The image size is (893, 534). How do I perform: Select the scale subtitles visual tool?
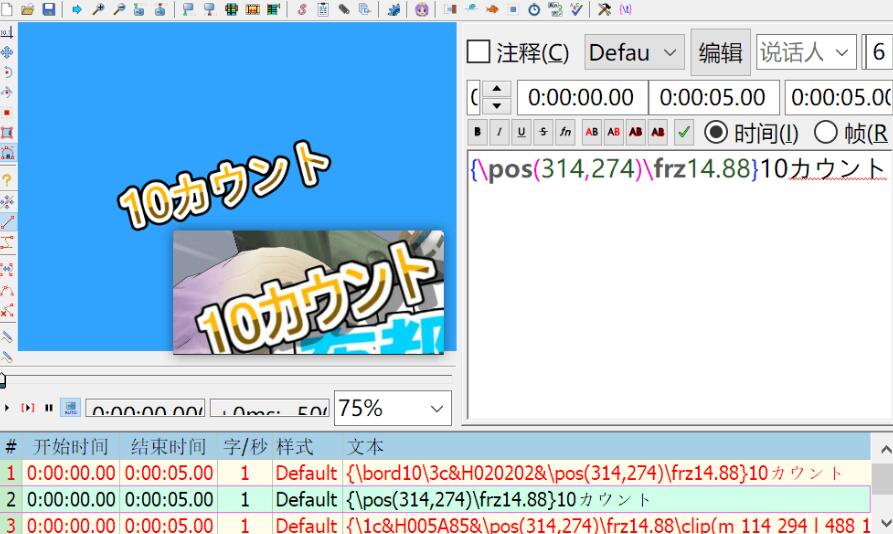[7, 112]
